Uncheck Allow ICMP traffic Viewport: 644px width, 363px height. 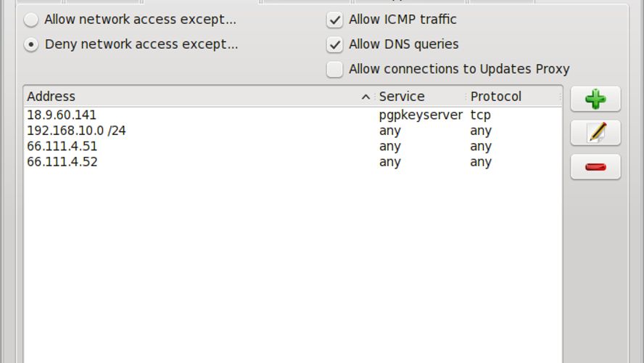(x=335, y=20)
